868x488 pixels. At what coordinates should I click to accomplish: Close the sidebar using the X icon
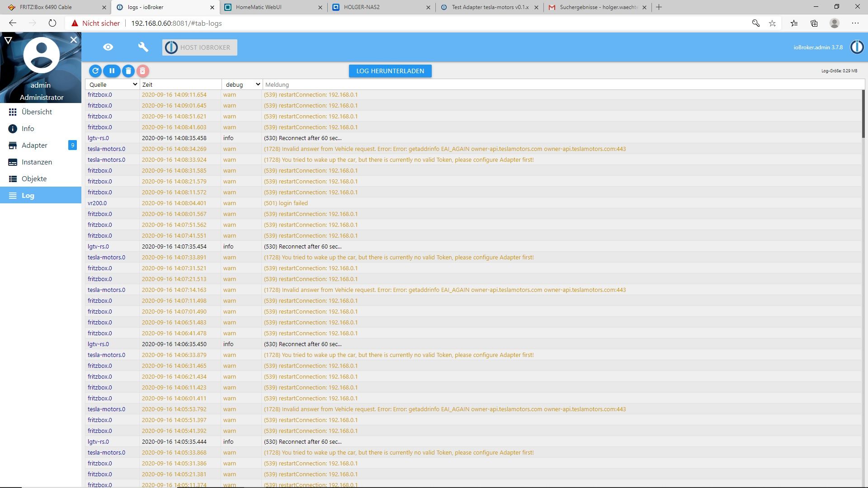[74, 40]
